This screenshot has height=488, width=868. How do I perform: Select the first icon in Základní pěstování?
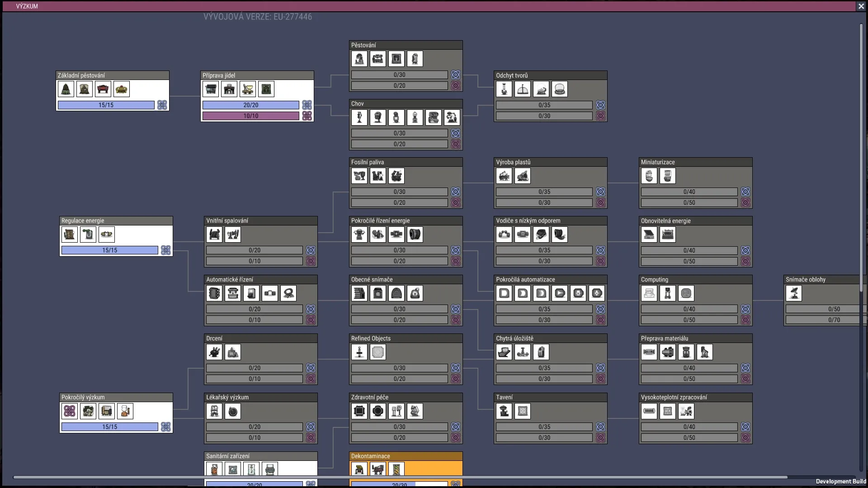(x=66, y=89)
